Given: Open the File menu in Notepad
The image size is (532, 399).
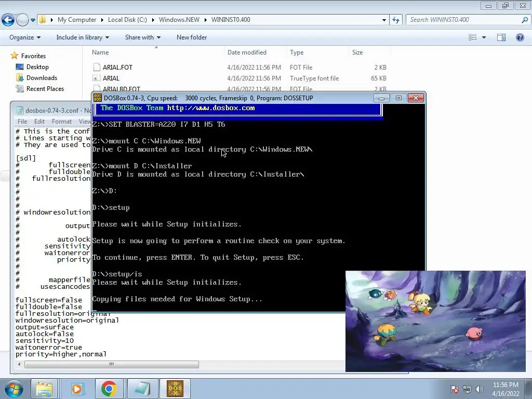Looking at the screenshot, I should (22, 121).
